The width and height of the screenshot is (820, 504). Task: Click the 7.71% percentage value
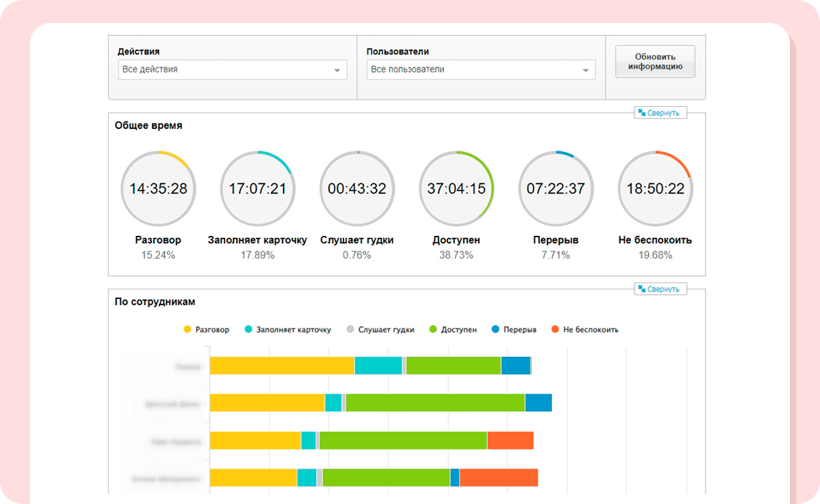[556, 255]
